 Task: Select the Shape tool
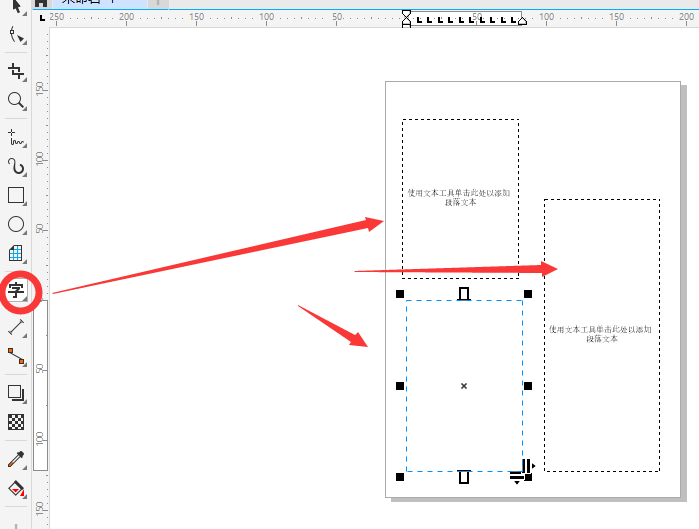pyautogui.click(x=16, y=35)
